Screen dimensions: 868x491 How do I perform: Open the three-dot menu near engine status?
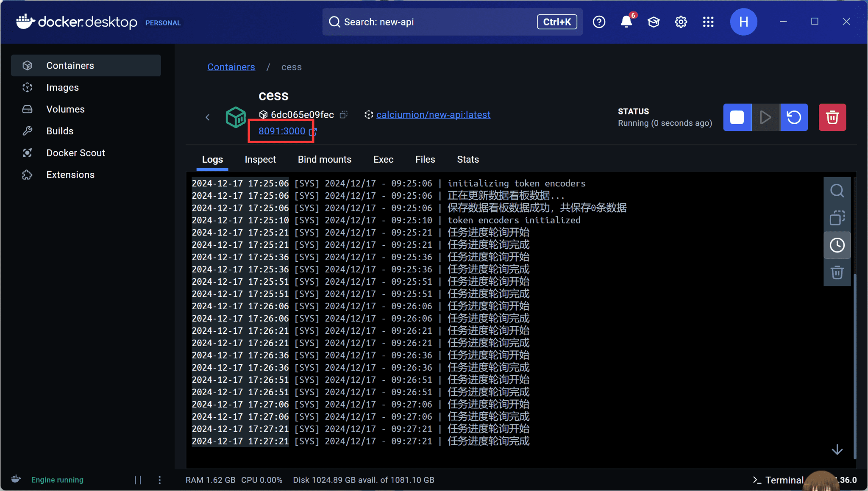(x=159, y=480)
